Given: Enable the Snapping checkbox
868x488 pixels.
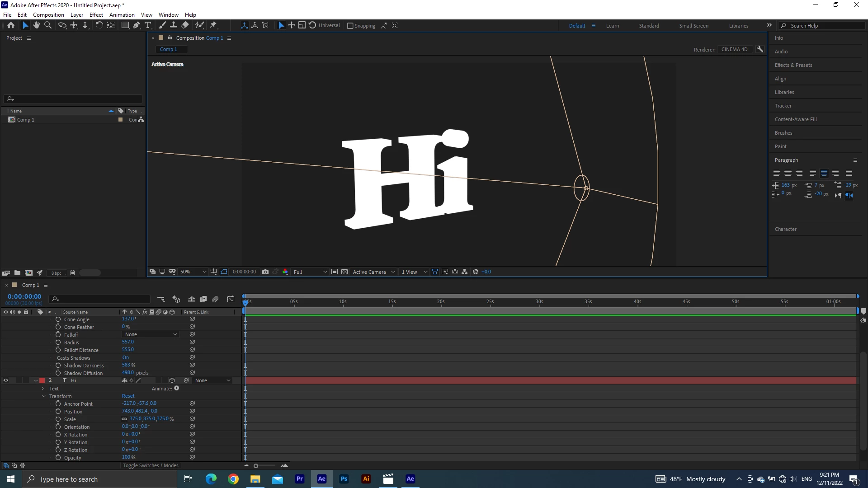Looking at the screenshot, I should point(350,26).
